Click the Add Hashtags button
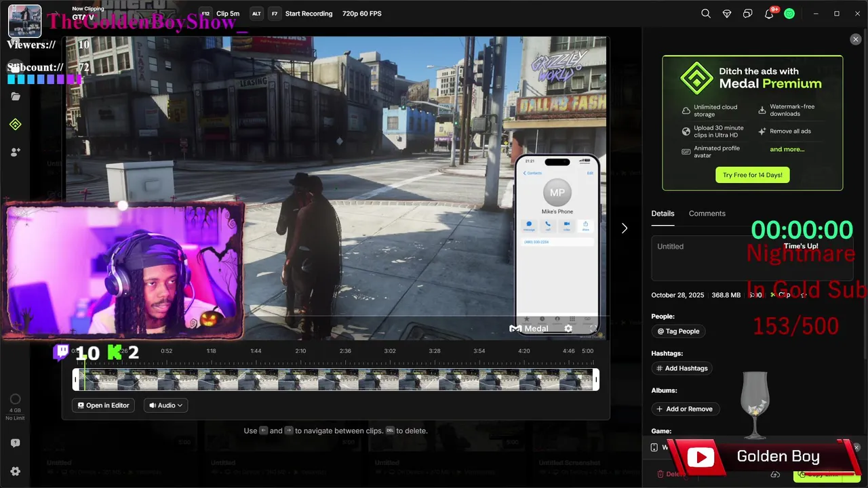868x488 pixels. (682, 368)
